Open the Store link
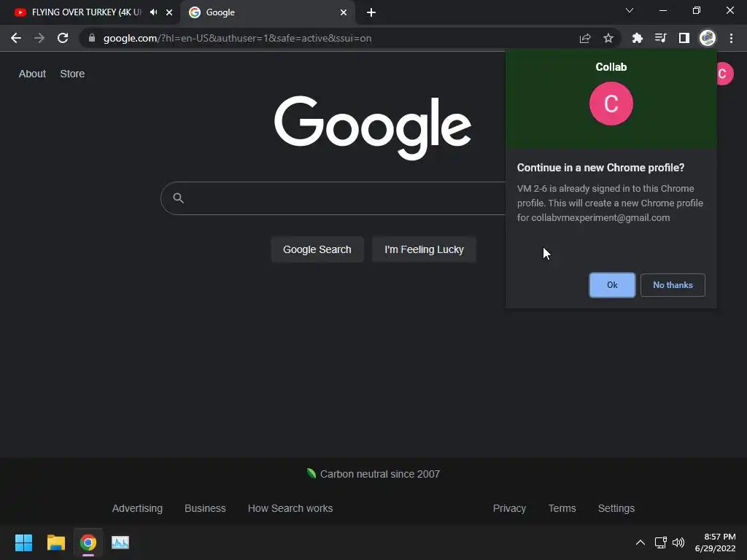The image size is (747, 560). click(x=72, y=74)
